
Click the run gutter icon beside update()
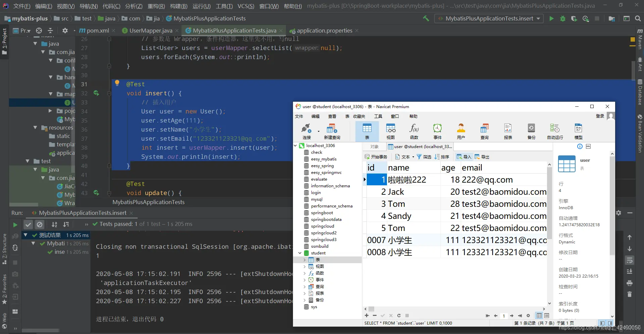pos(96,193)
